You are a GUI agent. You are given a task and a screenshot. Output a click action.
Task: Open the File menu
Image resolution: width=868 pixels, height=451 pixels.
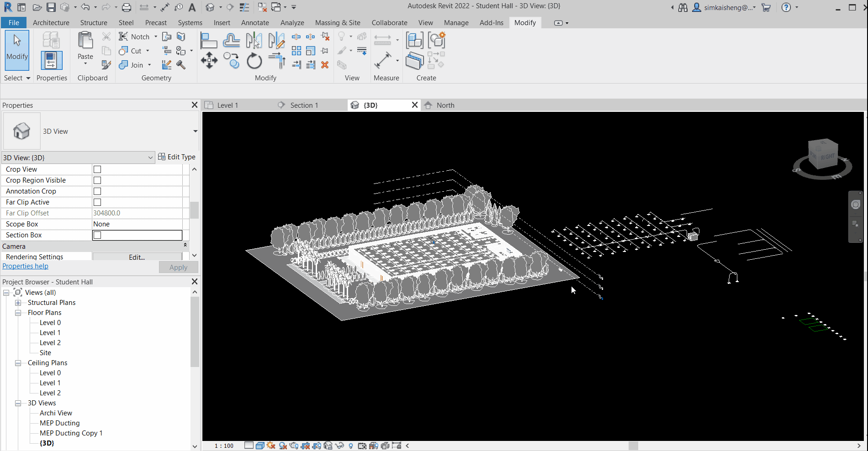(x=14, y=22)
